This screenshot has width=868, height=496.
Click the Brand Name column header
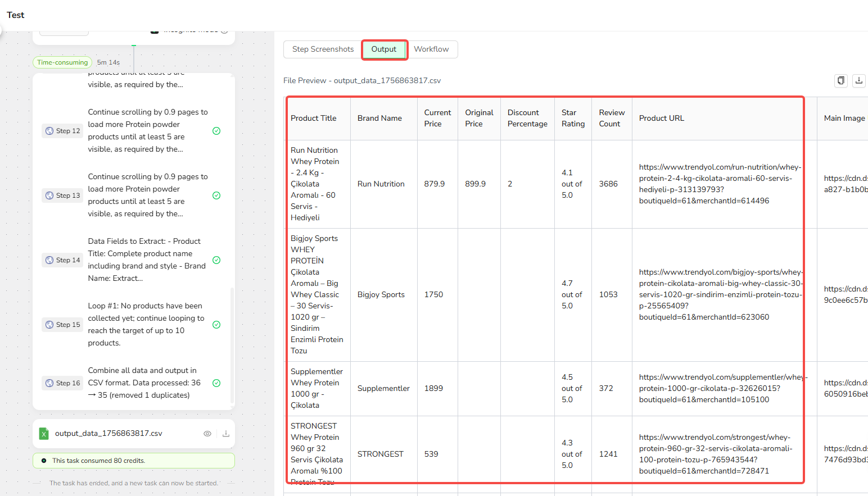click(x=384, y=119)
